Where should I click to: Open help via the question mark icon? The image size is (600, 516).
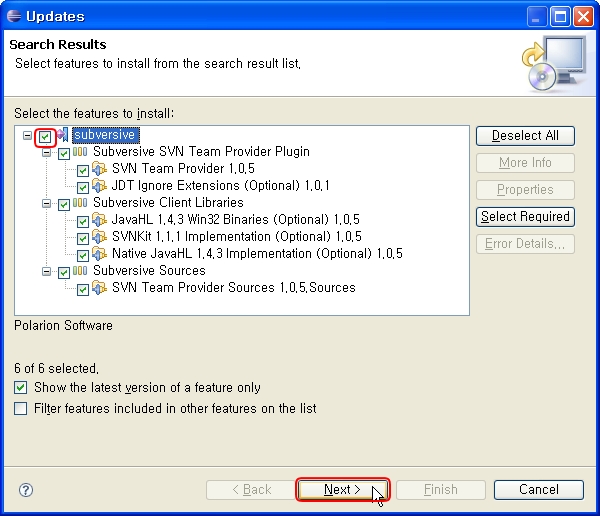[x=26, y=490]
